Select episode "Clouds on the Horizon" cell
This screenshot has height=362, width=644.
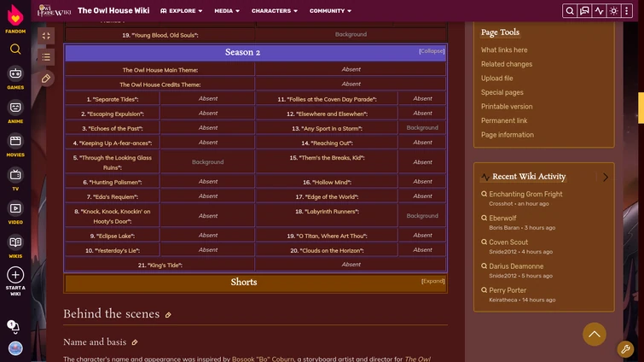tap(327, 250)
